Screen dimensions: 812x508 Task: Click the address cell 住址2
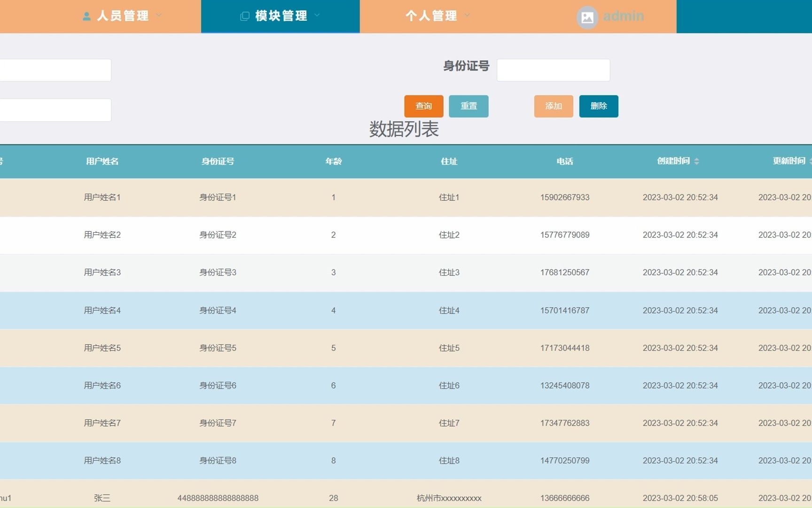coord(449,235)
